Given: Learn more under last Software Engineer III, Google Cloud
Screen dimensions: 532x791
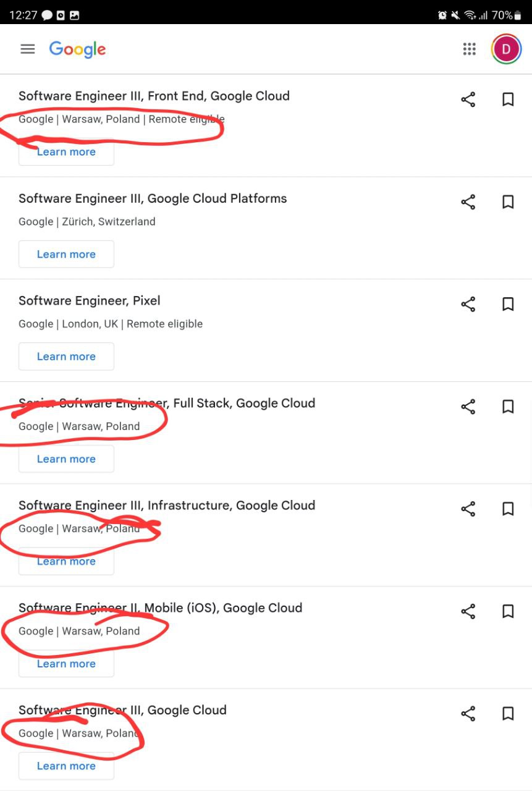Looking at the screenshot, I should pos(66,766).
